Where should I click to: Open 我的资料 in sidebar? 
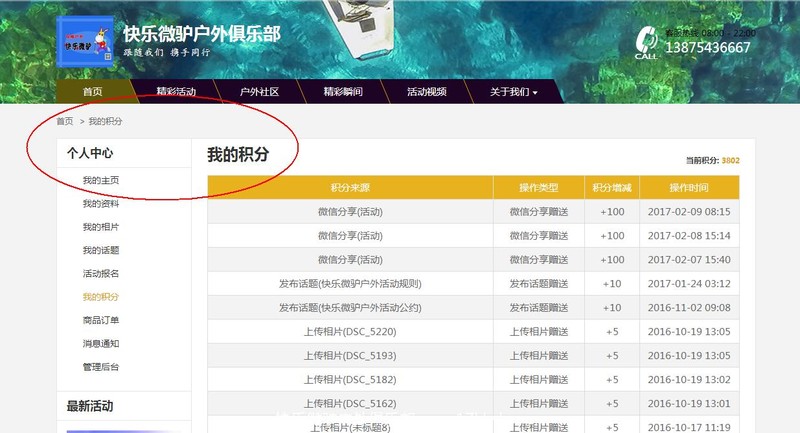pos(101,204)
